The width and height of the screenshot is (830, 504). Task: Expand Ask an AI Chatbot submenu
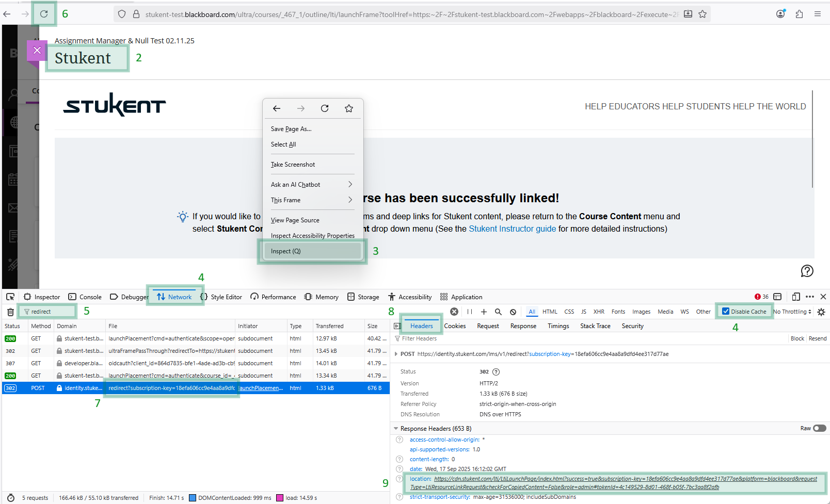point(312,185)
